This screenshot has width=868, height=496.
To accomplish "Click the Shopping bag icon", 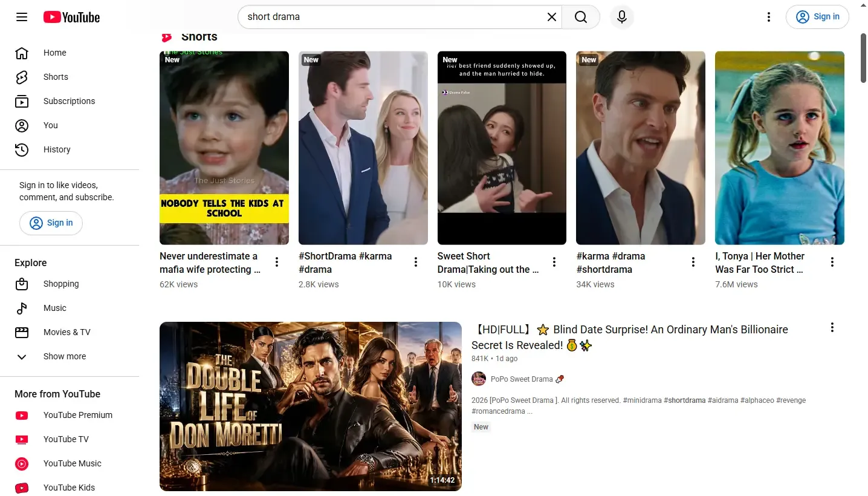I will click(x=22, y=284).
